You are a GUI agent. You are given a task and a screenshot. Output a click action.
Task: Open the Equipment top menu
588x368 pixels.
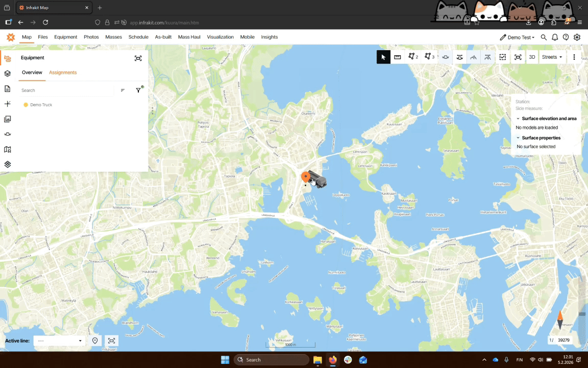66,37
